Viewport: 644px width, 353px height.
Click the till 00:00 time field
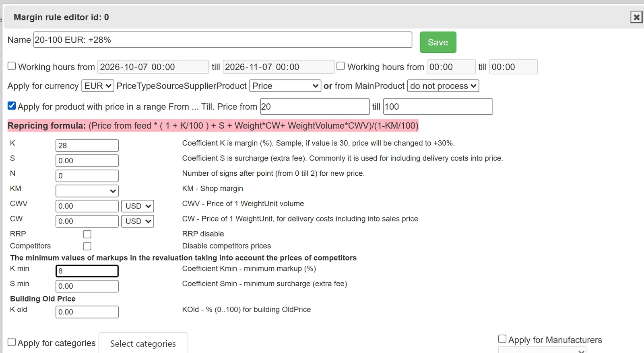[513, 67]
